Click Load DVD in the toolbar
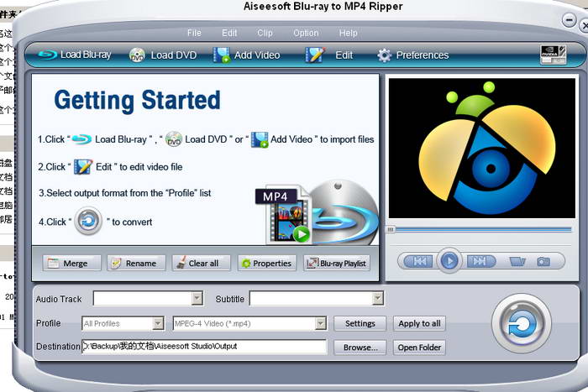 point(163,55)
